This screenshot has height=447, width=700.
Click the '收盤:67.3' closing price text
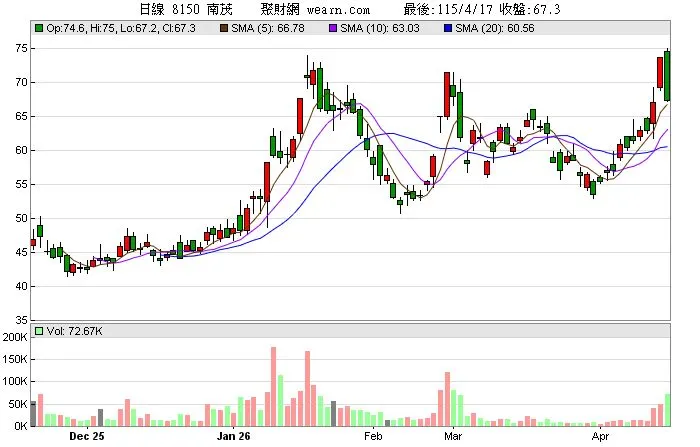click(x=530, y=9)
